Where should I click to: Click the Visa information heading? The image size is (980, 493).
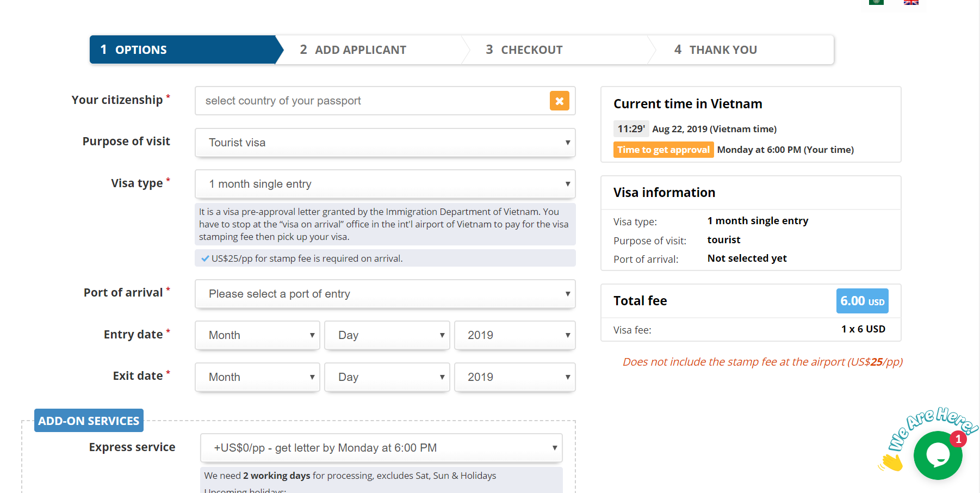pyautogui.click(x=664, y=193)
